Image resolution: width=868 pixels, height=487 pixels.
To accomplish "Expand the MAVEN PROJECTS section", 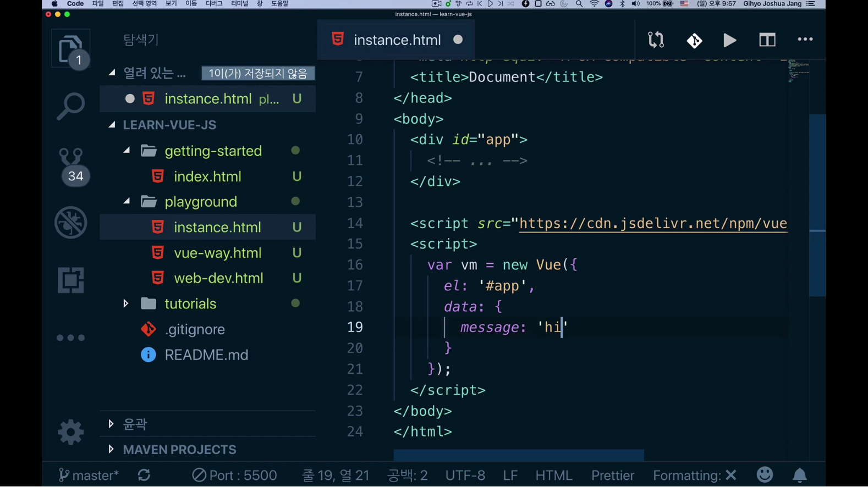I will (179, 450).
